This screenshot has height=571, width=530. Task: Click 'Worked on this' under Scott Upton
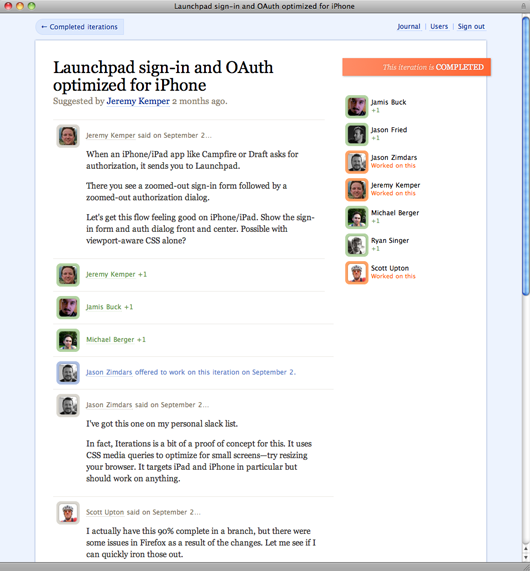tap(393, 276)
